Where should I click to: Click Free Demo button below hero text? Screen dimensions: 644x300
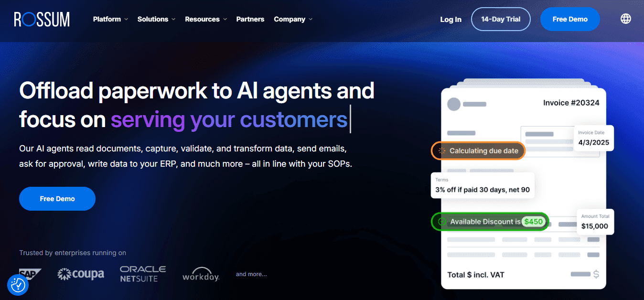click(x=57, y=199)
